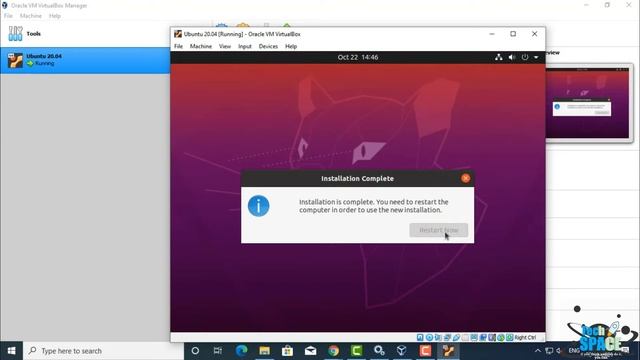Expand the Ubuntu system menu arrow
The image size is (640, 360).
point(536,57)
